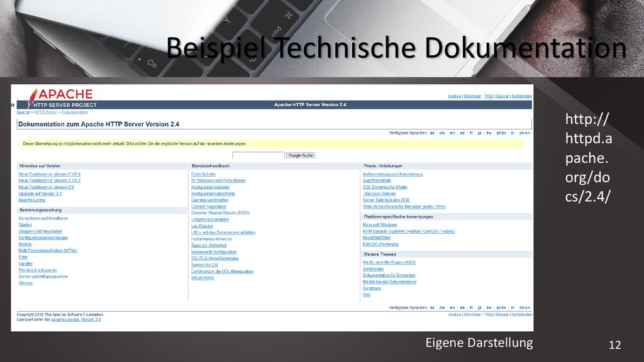Open the Wiki link
Screen dimensions: 644x362
pos(367,295)
